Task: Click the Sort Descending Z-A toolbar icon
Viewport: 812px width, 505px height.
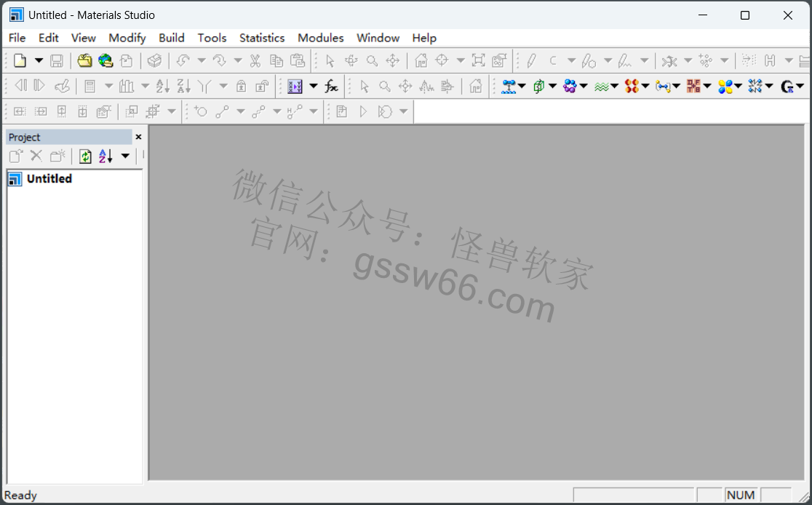Action: [x=184, y=86]
